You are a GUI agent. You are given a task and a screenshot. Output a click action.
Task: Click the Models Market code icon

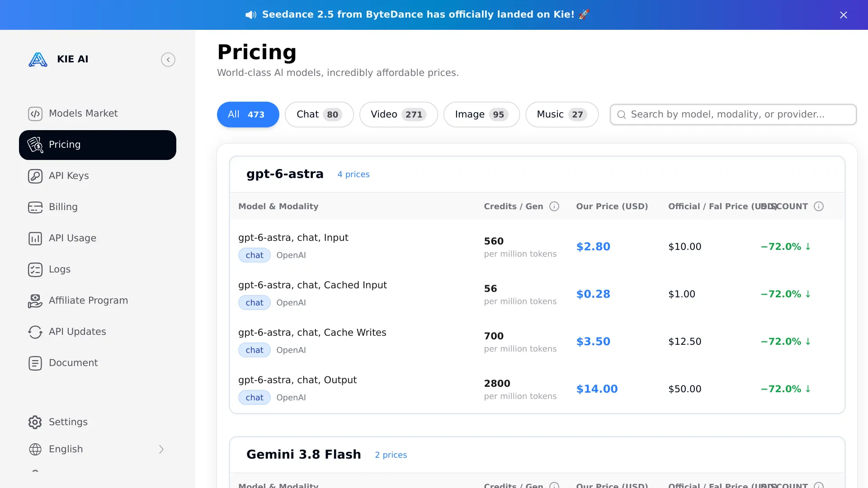click(35, 114)
